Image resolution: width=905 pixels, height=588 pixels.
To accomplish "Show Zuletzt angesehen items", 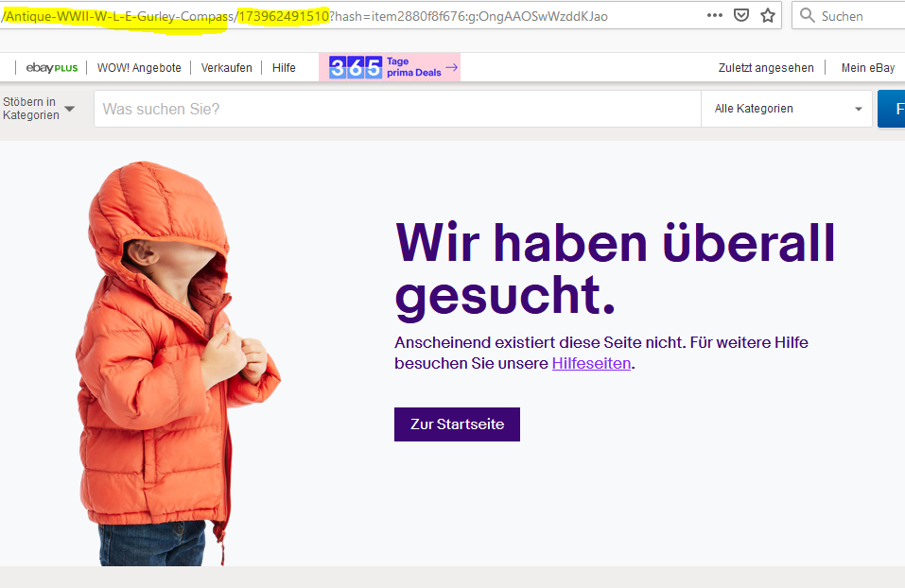I will click(765, 68).
